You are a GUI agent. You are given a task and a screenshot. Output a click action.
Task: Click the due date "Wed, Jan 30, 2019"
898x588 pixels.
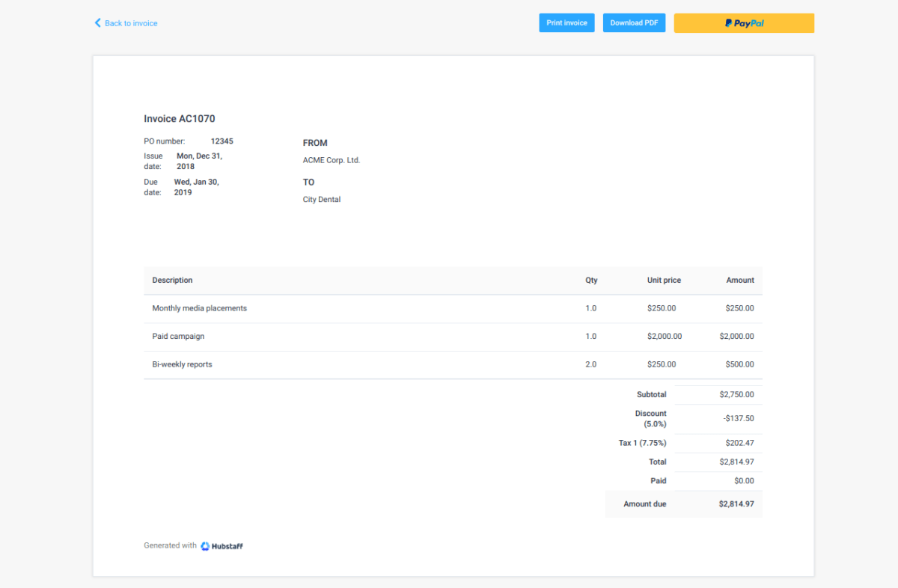coord(196,187)
